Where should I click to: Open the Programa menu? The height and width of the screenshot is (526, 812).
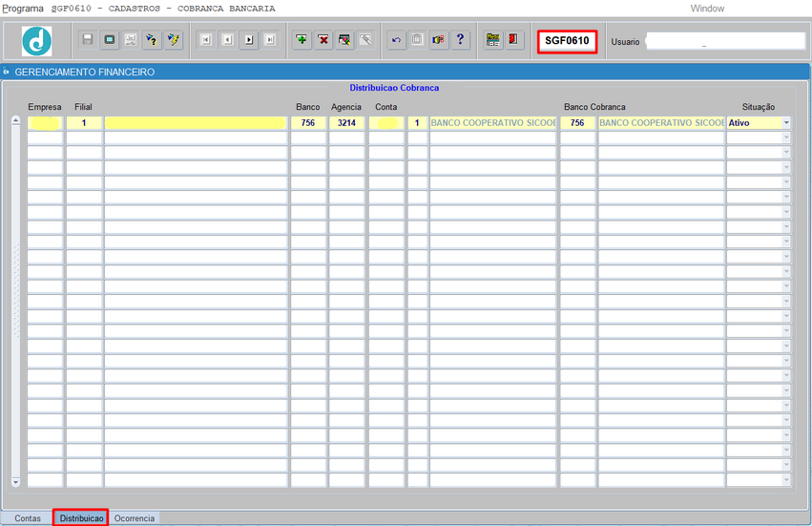[23, 9]
